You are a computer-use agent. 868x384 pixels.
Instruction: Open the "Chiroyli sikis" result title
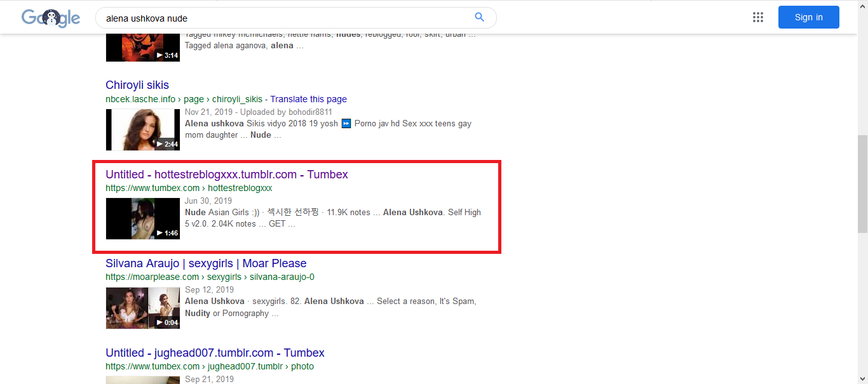click(137, 85)
